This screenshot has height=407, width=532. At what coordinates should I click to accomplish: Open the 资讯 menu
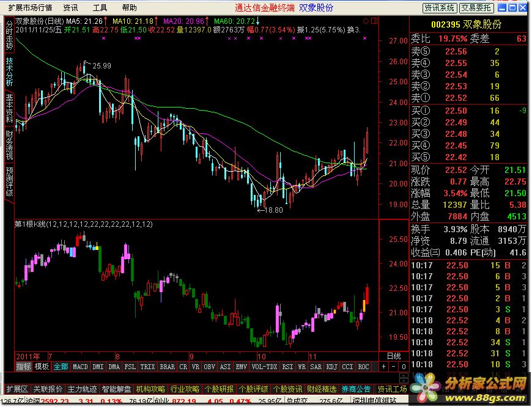(x=70, y=8)
